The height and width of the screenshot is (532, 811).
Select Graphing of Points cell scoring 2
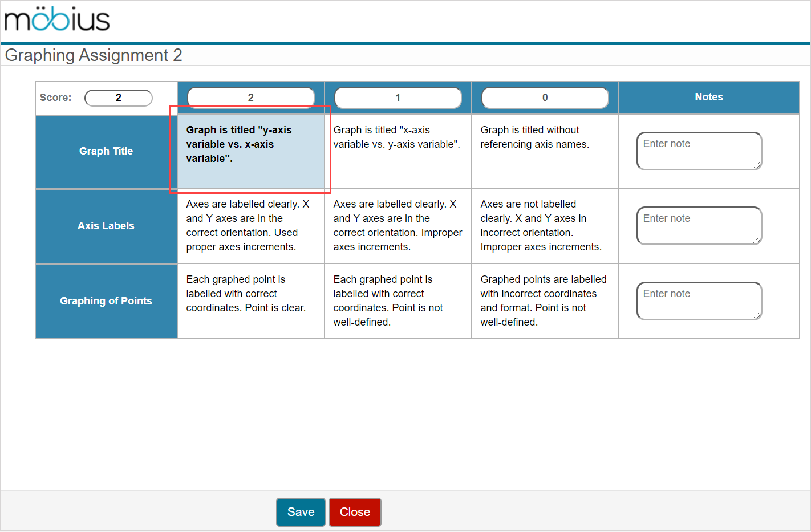(251, 300)
